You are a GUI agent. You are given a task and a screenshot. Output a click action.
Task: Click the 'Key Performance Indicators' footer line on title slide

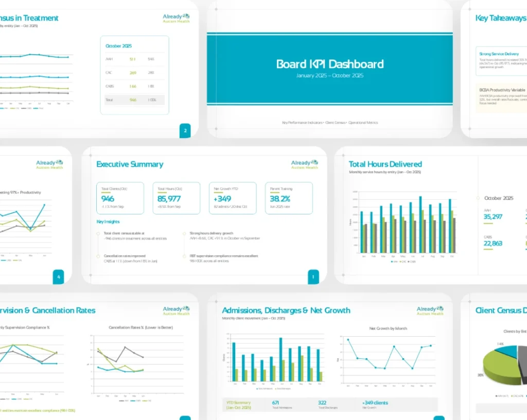330,122
